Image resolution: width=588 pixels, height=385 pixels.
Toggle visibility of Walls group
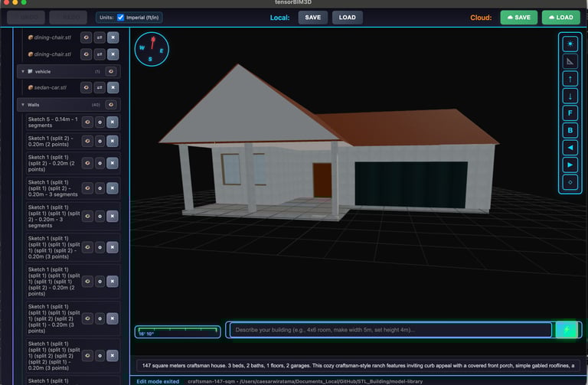[111, 105]
